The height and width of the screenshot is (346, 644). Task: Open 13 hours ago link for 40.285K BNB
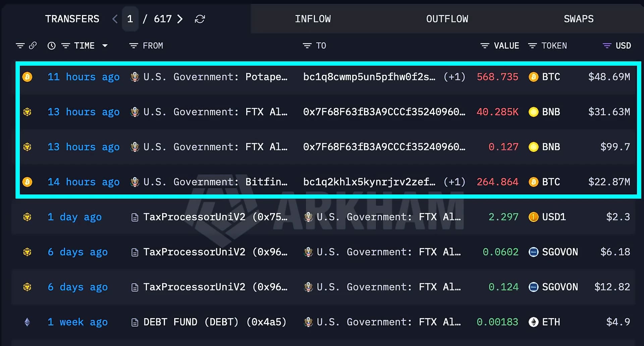coord(84,112)
